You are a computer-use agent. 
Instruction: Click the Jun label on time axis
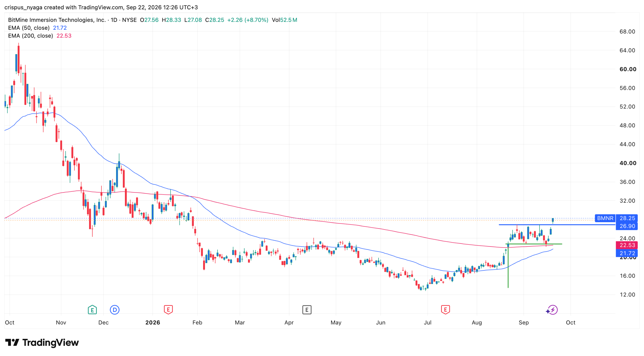(x=381, y=322)
